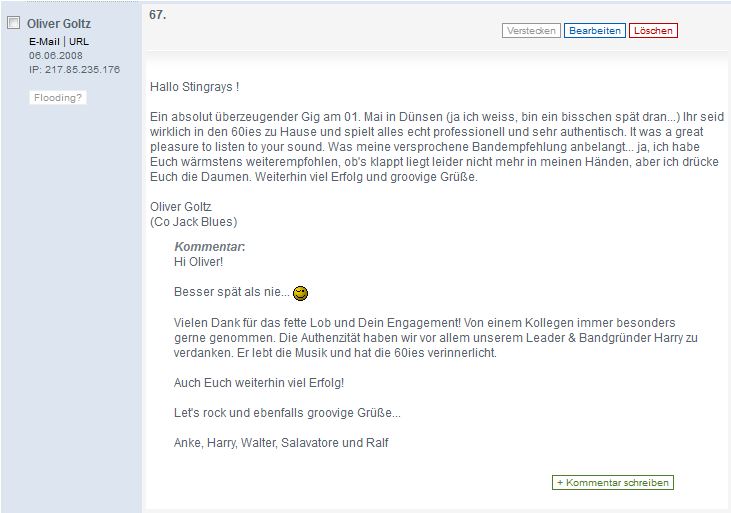This screenshot has height=513, width=731.
Task: Click the Verstecken button
Action: point(531,31)
